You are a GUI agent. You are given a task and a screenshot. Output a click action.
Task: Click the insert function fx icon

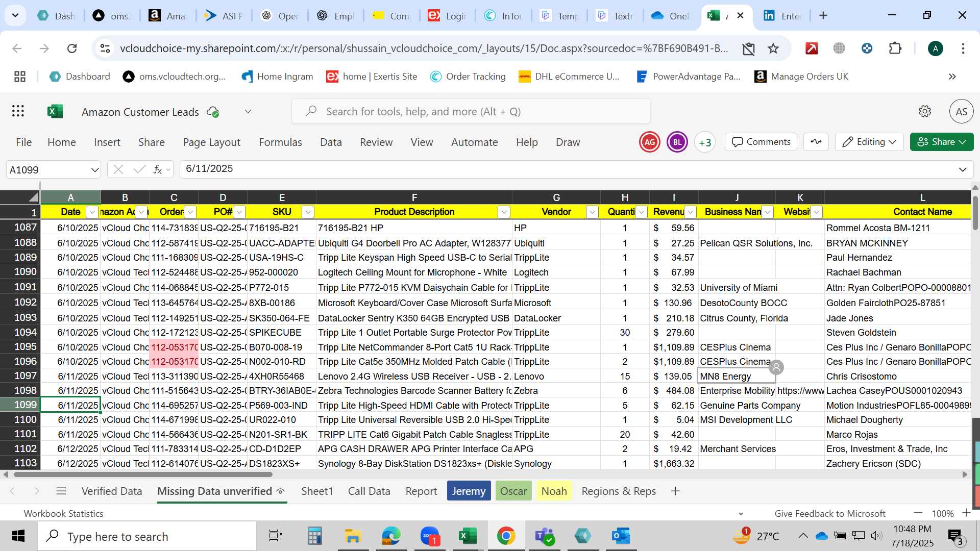[x=158, y=169]
